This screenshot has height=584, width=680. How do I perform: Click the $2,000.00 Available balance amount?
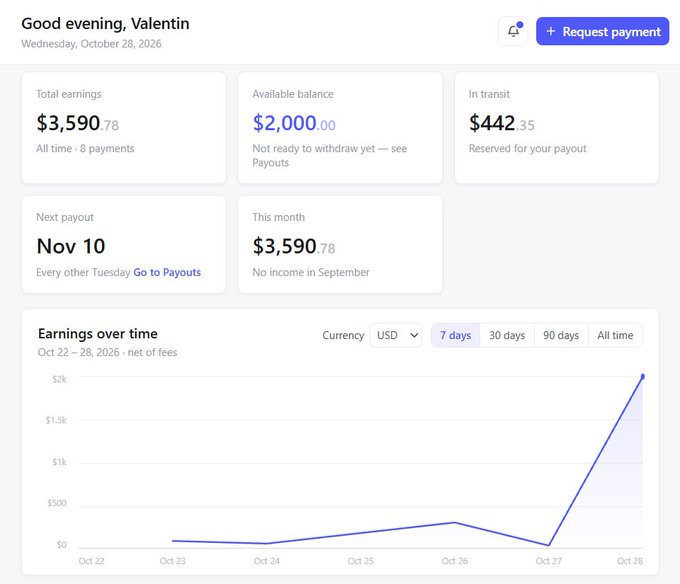(294, 123)
